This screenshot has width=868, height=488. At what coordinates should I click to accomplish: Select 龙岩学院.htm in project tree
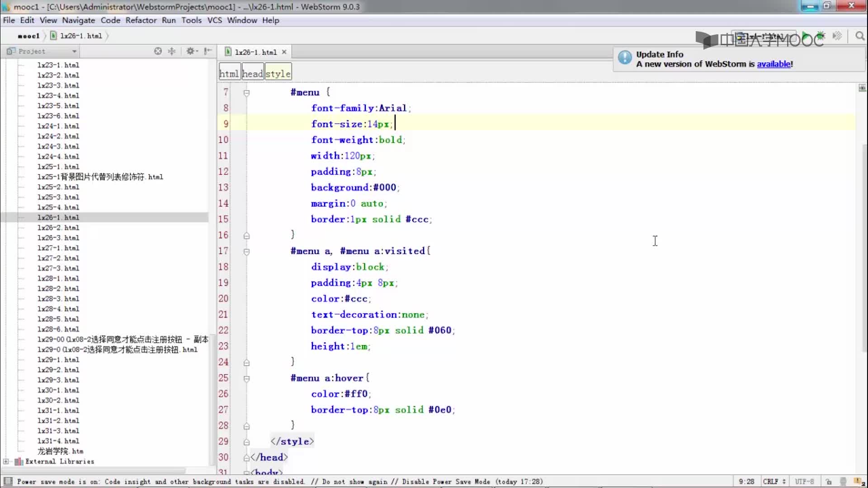point(60,451)
